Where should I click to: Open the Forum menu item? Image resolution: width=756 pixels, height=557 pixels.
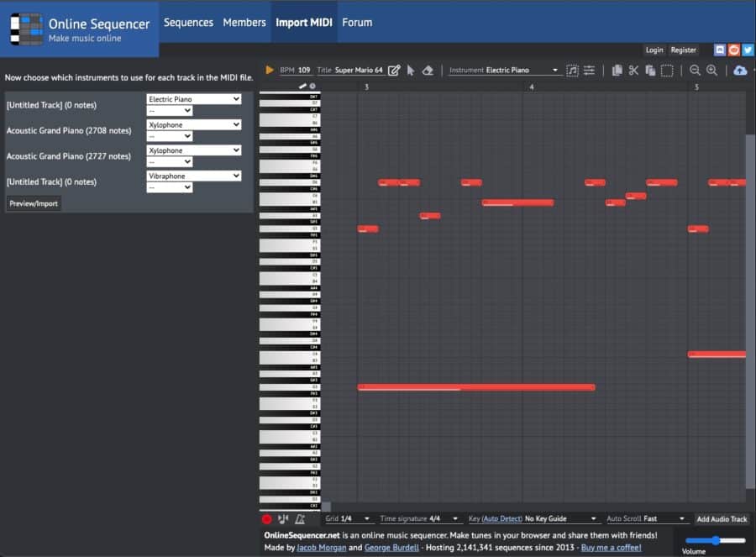coord(357,23)
